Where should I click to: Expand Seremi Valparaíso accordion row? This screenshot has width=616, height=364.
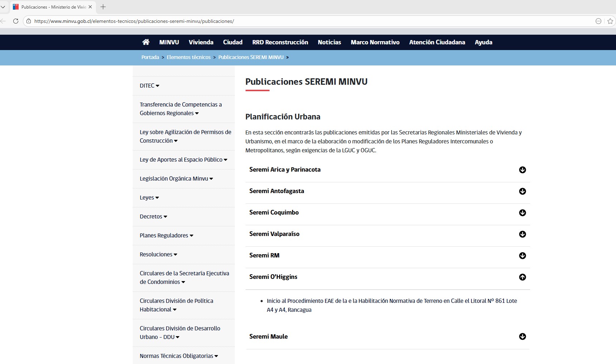[x=522, y=234]
